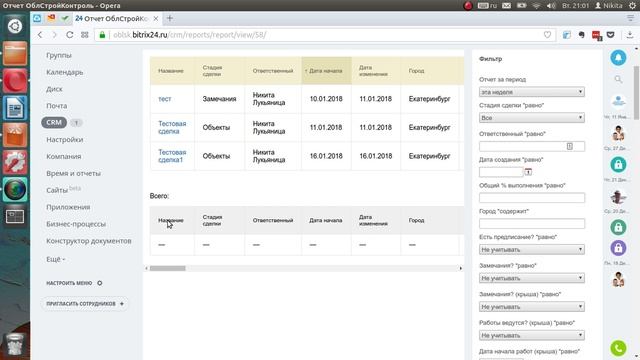This screenshot has height=360, width=640.
Task: Click the shield extension icon in toolbar
Action: click(611, 35)
